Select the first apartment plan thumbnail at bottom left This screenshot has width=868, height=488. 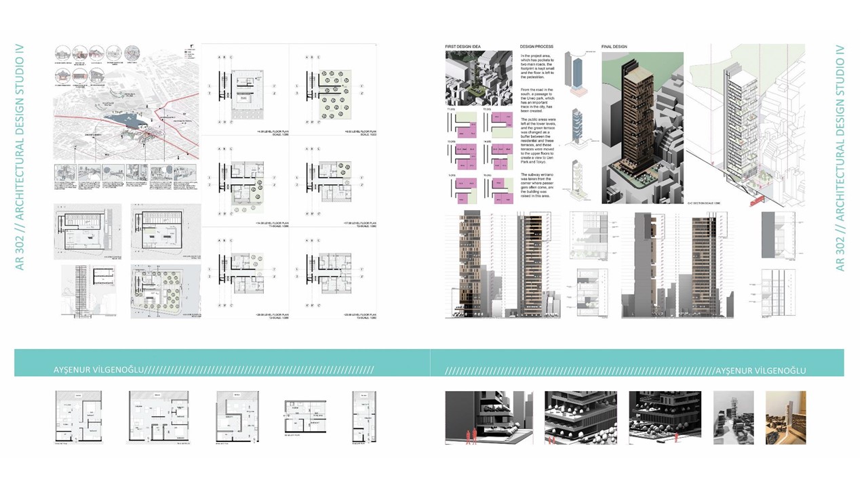(x=75, y=418)
